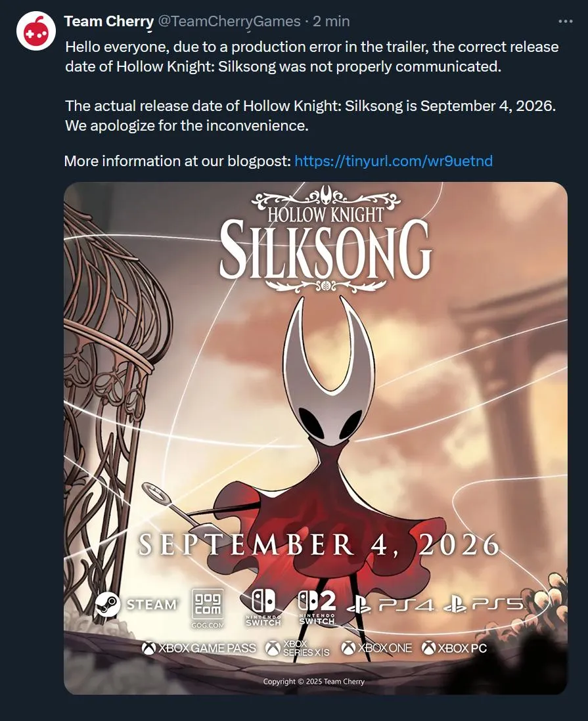This screenshot has height=721, width=588.
Task: Open the @TeamCherryGames handle link
Action: (x=229, y=21)
